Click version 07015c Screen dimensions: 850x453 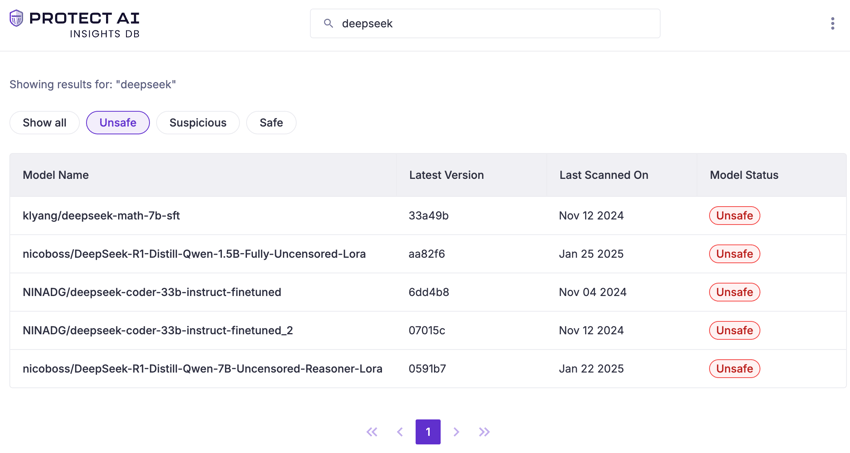tap(427, 330)
